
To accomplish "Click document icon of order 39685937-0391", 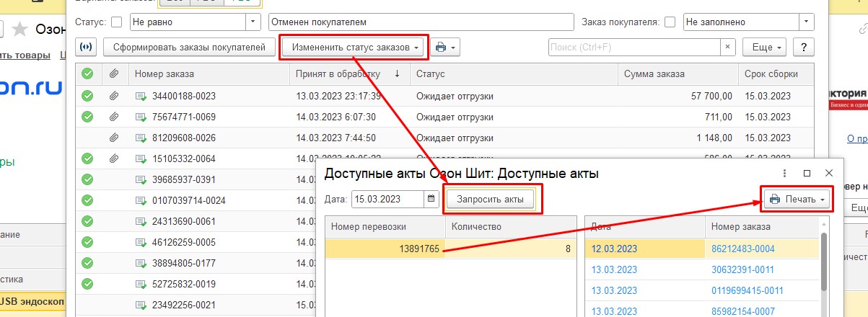I will pyautogui.click(x=141, y=179).
